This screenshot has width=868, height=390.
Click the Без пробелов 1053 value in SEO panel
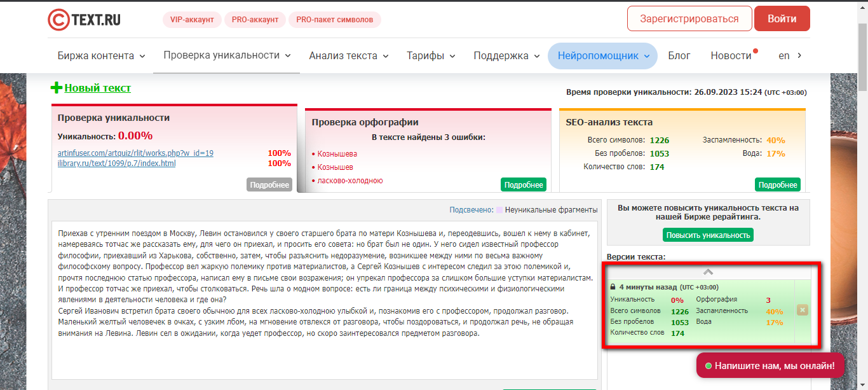[660, 153]
